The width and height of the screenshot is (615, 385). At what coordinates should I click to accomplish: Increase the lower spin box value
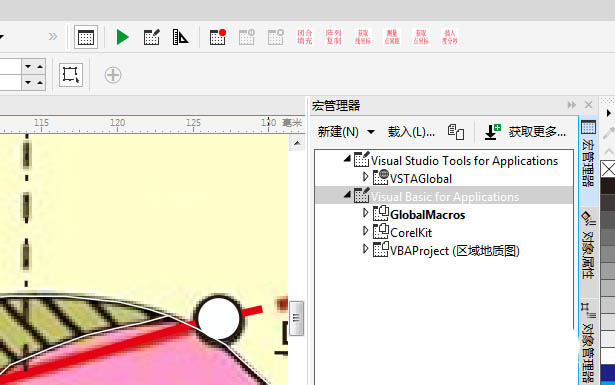40,82
